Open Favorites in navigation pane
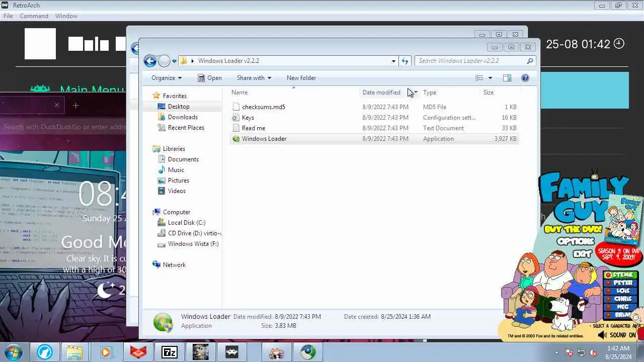Screen dimensions: 644x362 point(175,96)
